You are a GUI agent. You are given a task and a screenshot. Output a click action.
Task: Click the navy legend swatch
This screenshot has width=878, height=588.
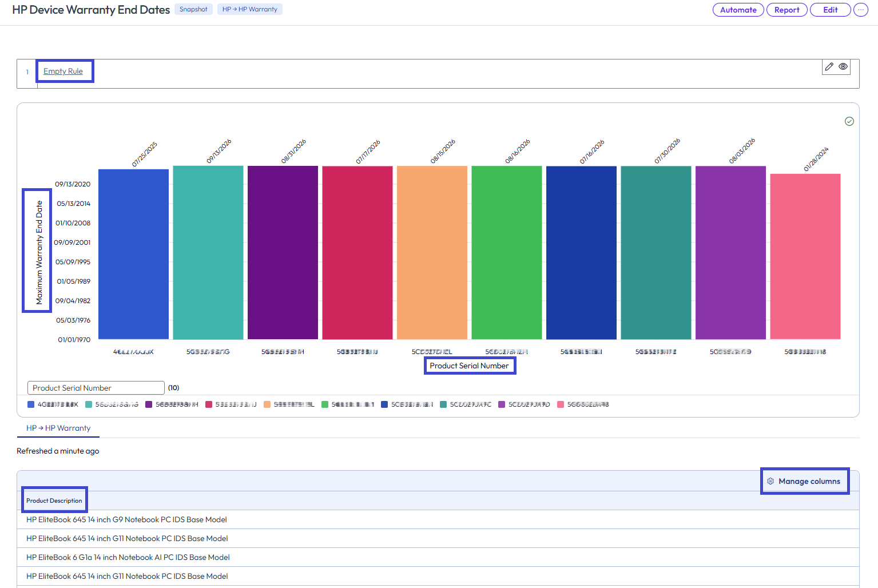[384, 404]
